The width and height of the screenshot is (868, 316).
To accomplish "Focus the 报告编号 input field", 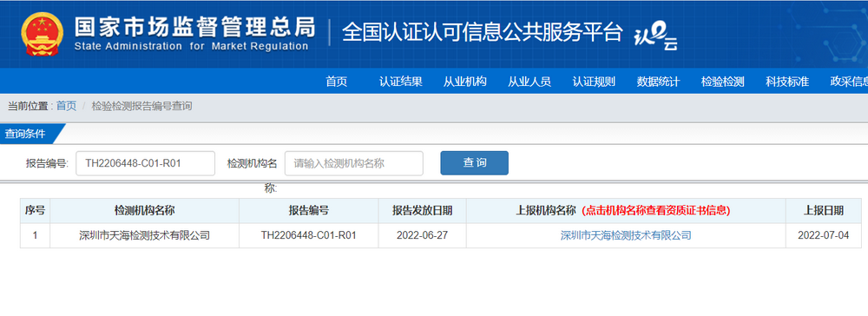I will click(146, 163).
